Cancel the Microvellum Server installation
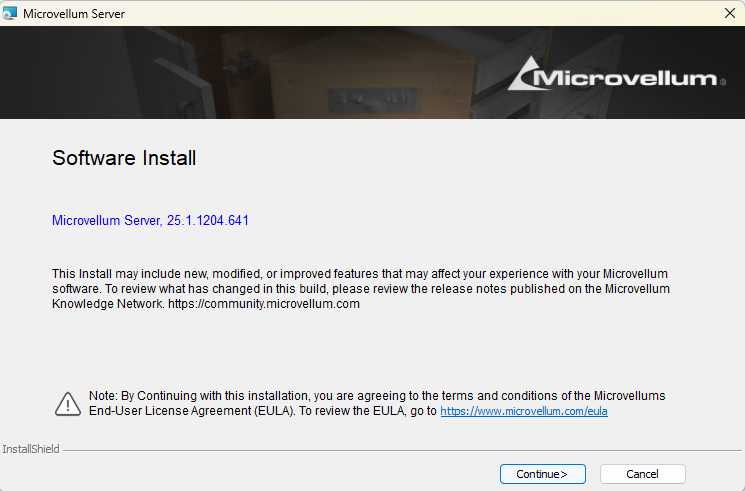Image resolution: width=745 pixels, height=491 pixels. point(642,474)
